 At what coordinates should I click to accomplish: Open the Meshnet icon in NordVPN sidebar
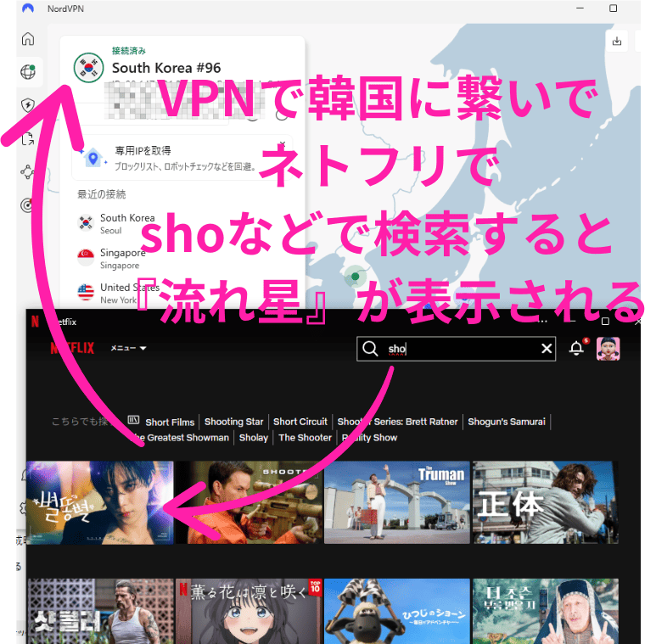click(x=27, y=171)
